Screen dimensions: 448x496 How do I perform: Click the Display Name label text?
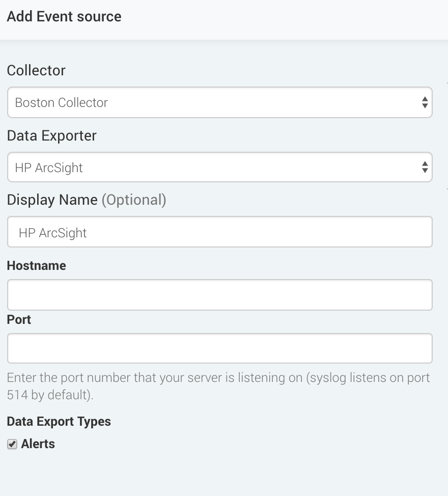coord(52,200)
